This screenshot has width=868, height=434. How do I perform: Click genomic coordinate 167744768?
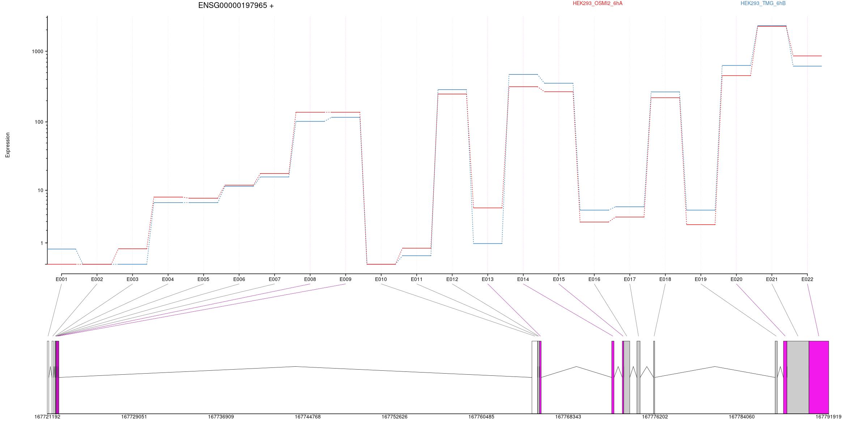point(308,417)
